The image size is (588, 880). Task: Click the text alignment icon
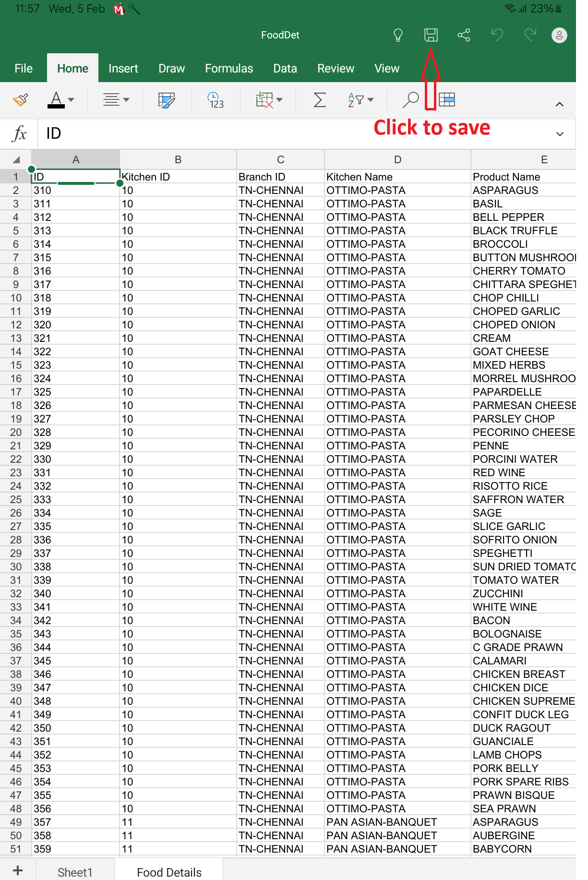click(111, 100)
